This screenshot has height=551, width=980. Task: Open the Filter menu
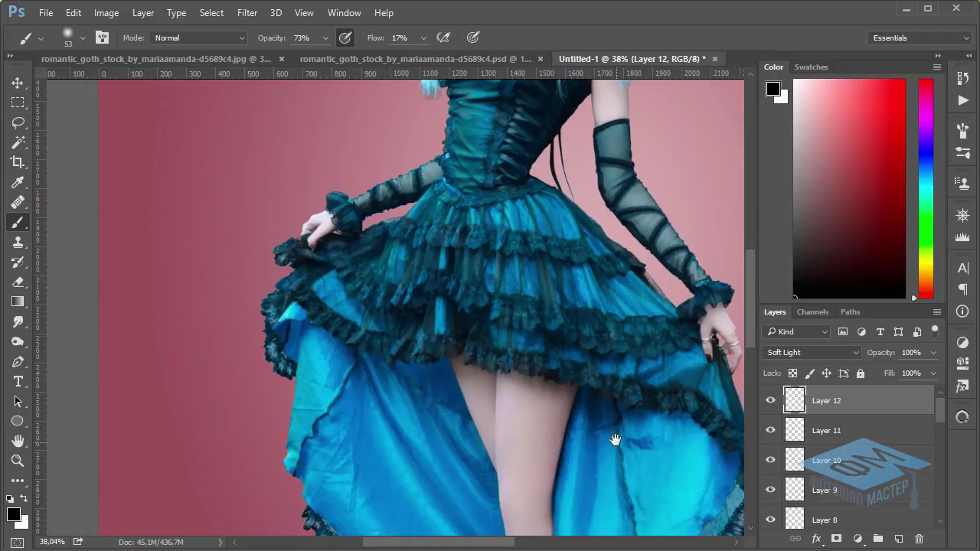(x=247, y=12)
